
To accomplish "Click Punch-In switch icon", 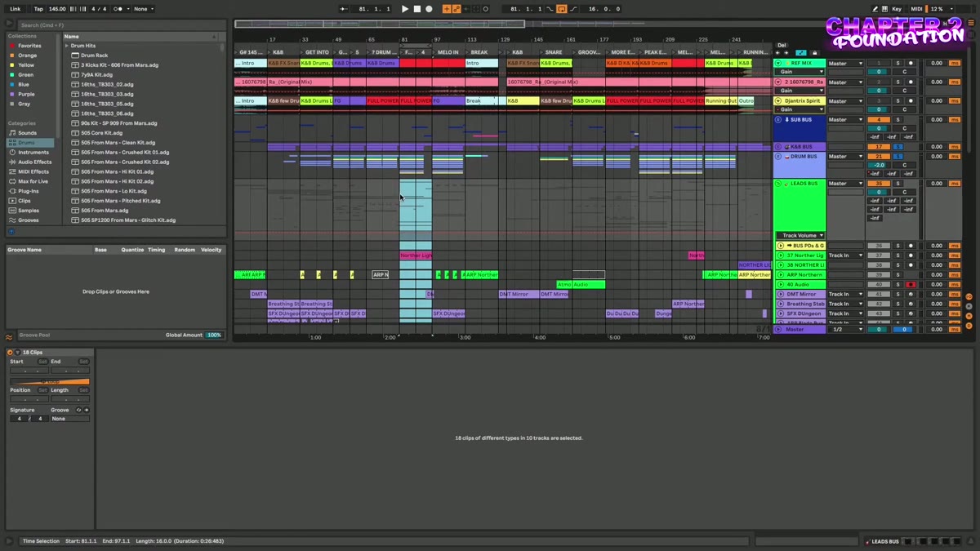I will tap(550, 9).
